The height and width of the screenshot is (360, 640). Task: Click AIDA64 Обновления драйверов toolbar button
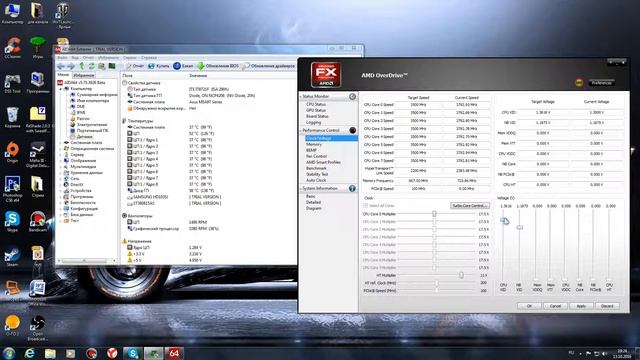269,66
